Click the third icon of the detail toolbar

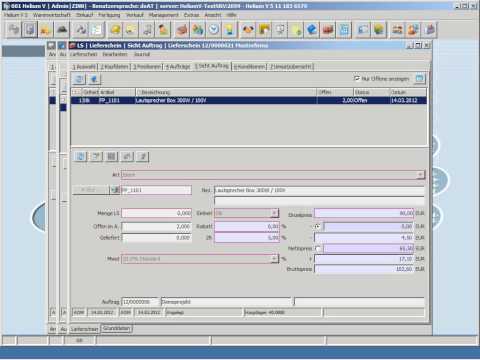tap(111, 156)
